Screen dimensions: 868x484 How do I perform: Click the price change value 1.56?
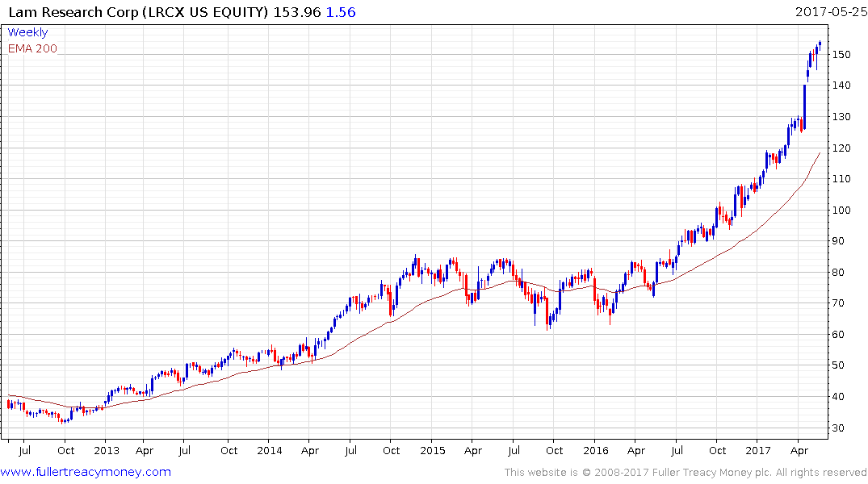[x=341, y=12]
